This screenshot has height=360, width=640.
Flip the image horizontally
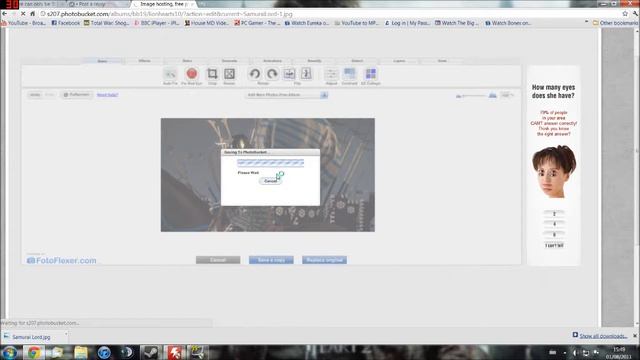point(289,74)
